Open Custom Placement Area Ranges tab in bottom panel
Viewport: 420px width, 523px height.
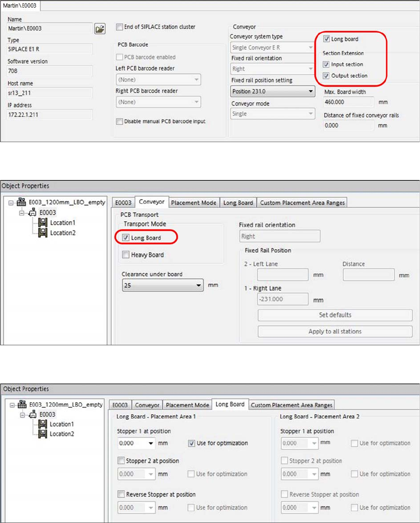click(x=292, y=405)
